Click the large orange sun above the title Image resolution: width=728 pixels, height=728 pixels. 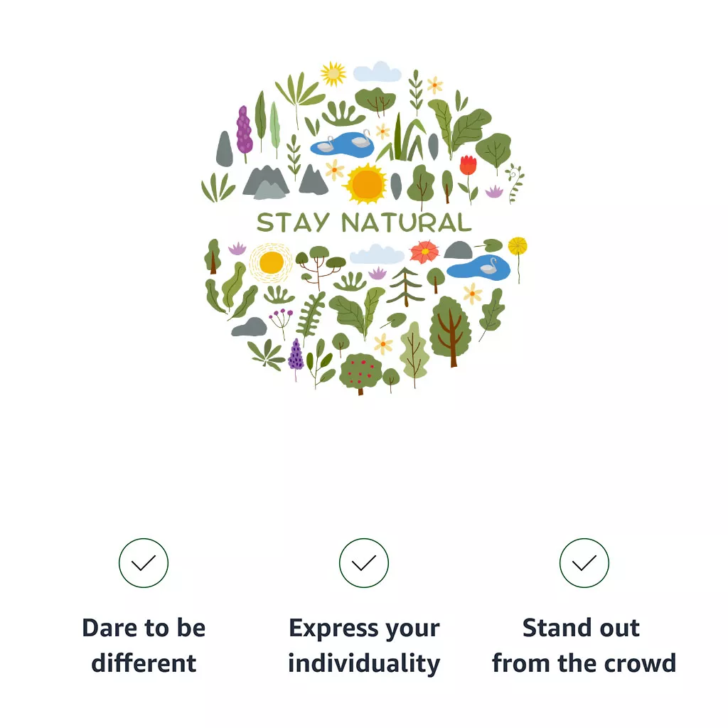pyautogui.click(x=367, y=184)
